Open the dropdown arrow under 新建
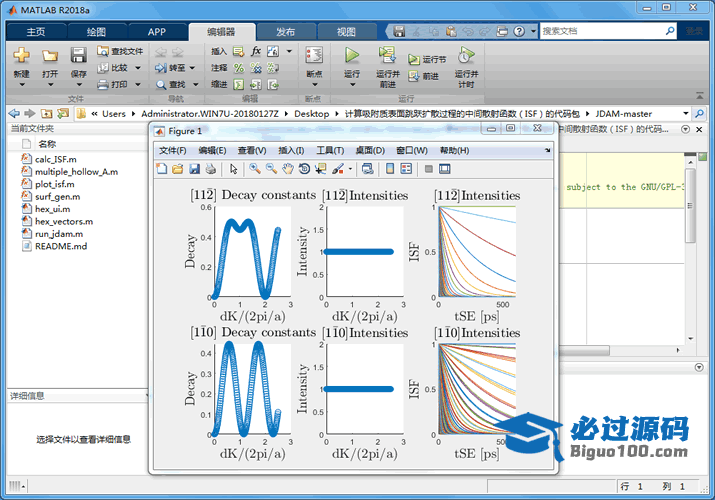Viewport: 715px width, 500px height. coord(21,84)
